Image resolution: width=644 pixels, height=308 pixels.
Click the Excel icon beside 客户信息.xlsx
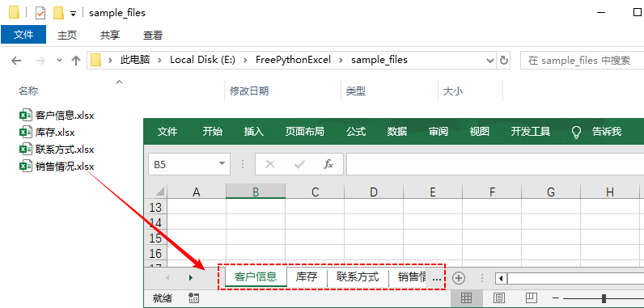click(x=25, y=116)
